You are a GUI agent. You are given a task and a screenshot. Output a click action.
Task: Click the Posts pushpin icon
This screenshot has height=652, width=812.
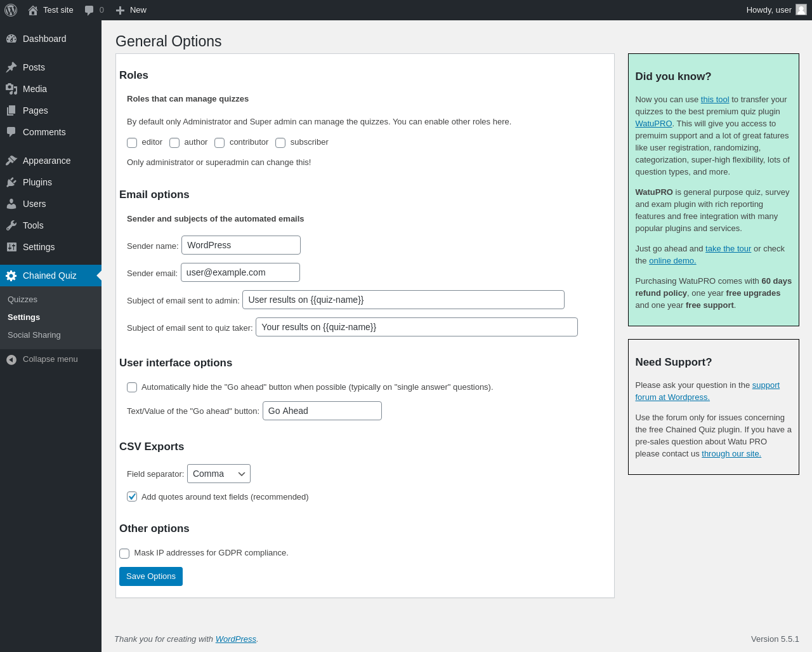point(11,67)
